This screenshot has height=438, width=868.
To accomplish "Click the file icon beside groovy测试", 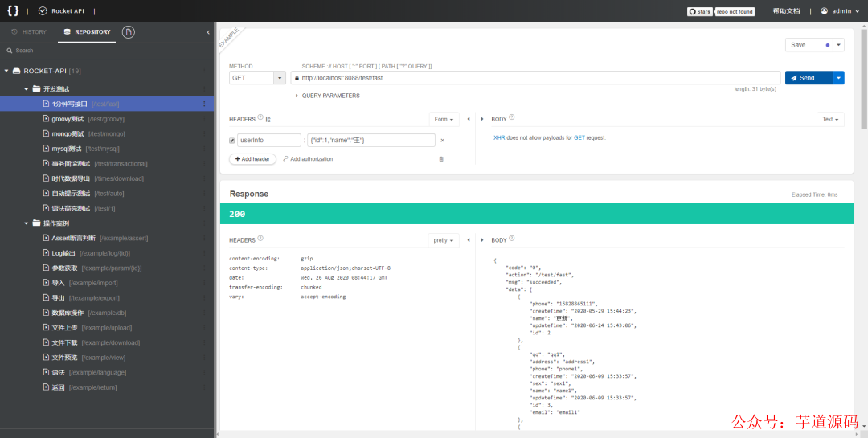I will tap(47, 118).
